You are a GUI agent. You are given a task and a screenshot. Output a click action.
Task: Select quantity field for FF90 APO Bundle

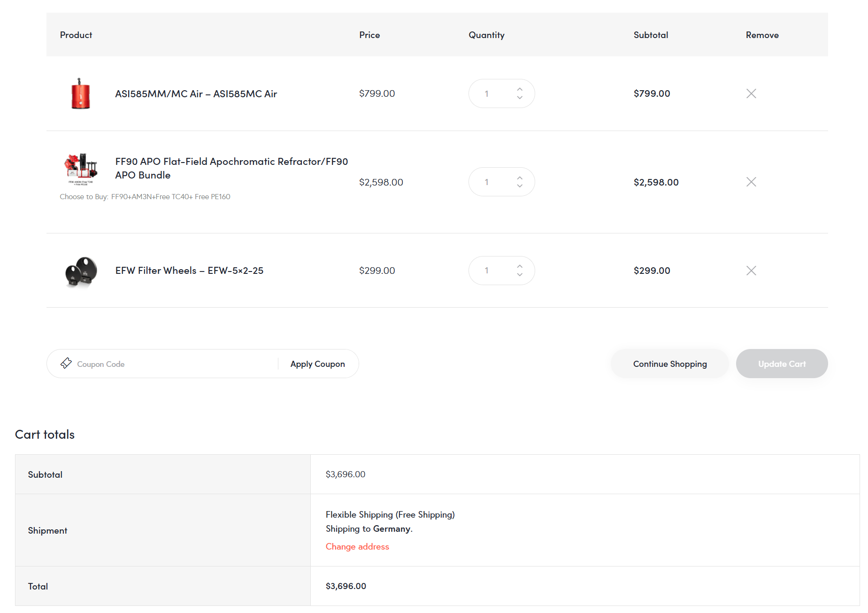501,182
